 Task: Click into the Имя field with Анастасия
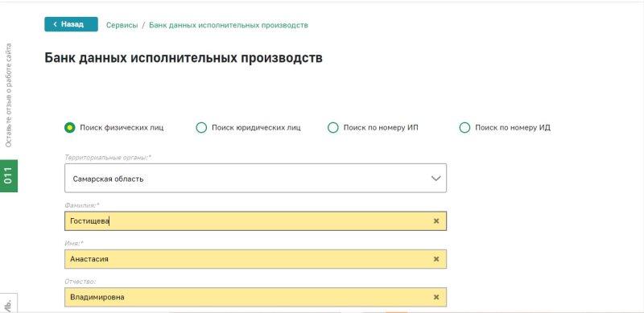255,259
